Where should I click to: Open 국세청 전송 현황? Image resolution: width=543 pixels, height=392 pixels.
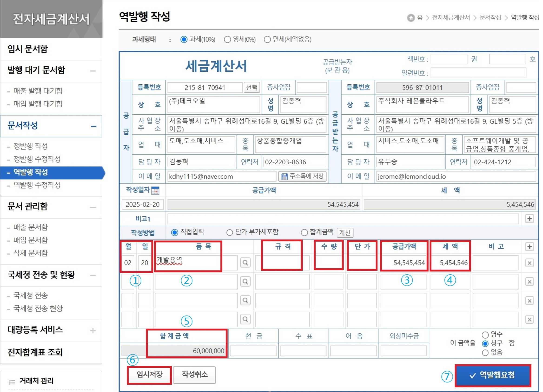click(38, 308)
